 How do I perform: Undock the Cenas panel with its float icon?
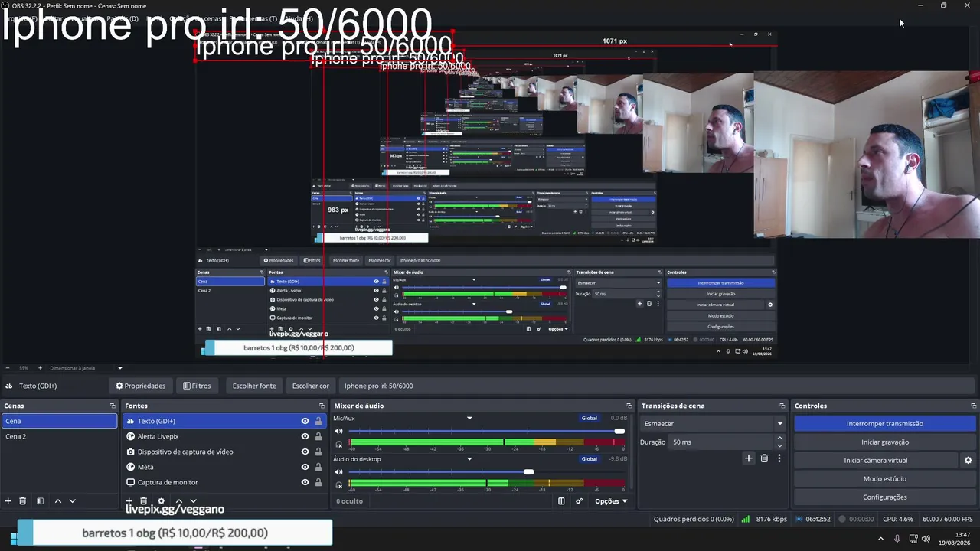click(x=113, y=406)
